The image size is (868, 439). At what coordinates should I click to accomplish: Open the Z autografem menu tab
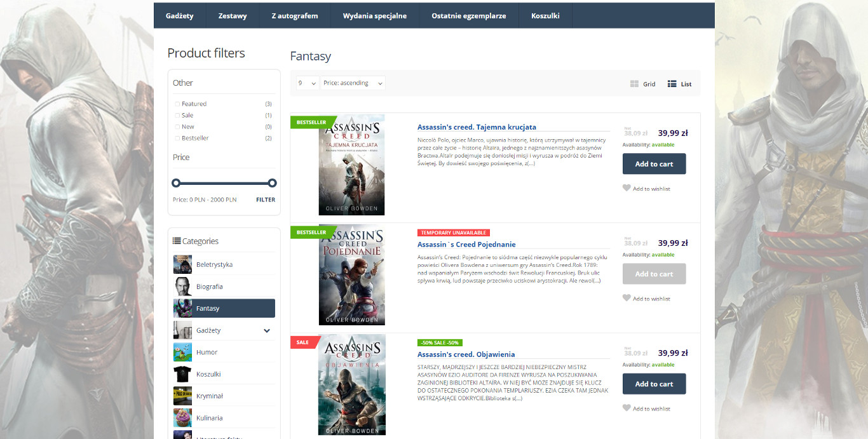click(295, 16)
